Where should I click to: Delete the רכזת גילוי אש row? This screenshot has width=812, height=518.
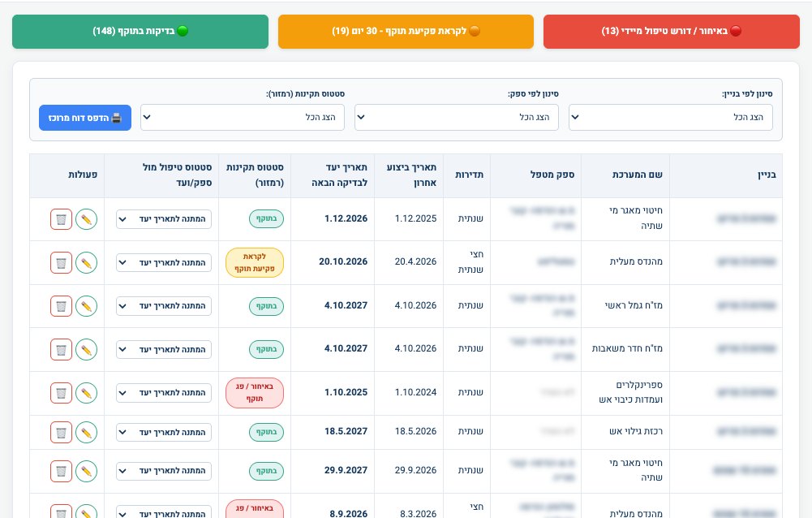click(61, 432)
